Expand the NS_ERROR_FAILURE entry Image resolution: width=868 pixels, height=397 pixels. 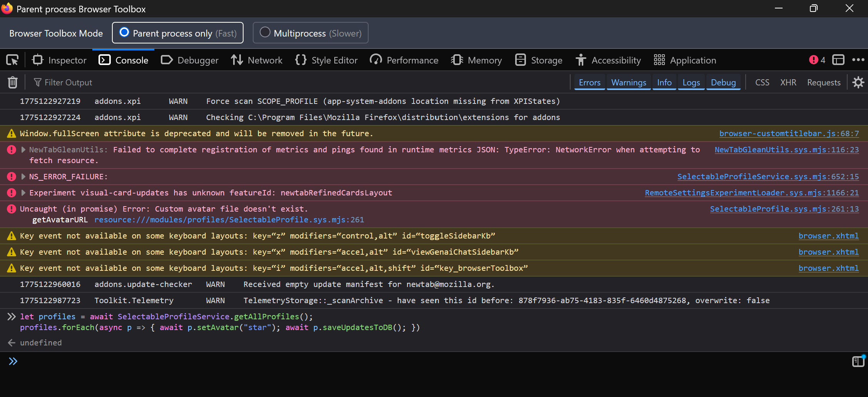point(23,177)
